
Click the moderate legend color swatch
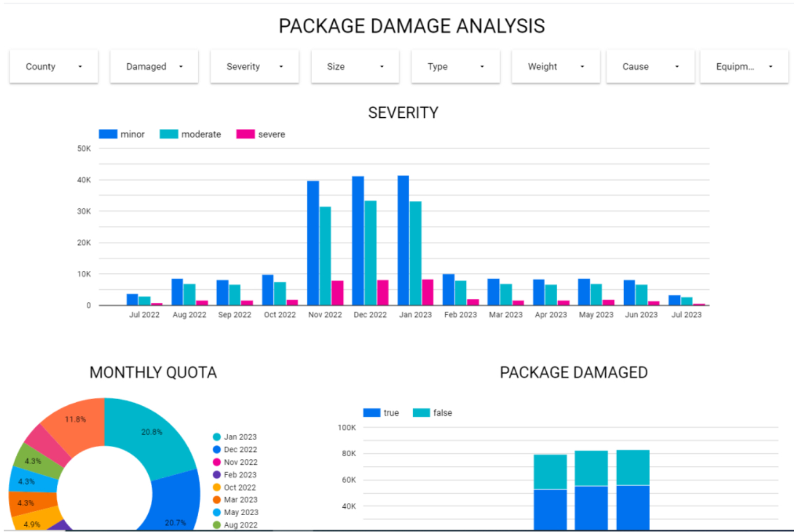click(x=169, y=134)
